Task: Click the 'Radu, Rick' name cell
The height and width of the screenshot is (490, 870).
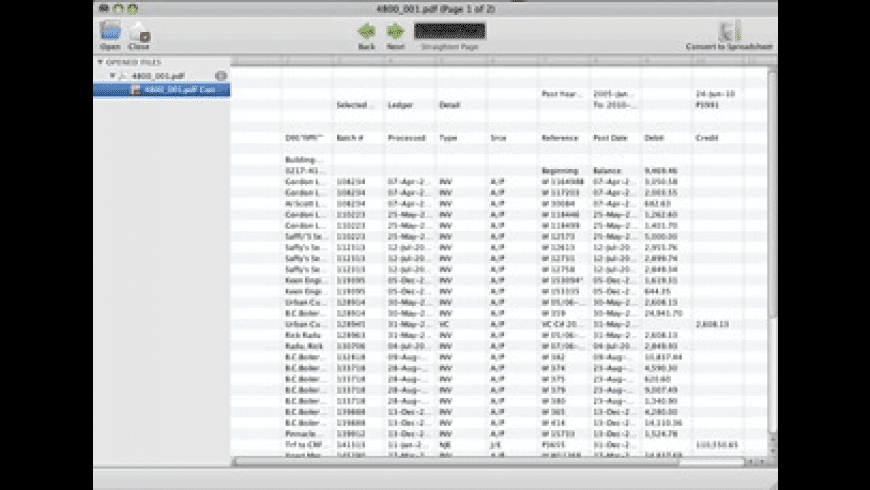Action: click(x=304, y=346)
